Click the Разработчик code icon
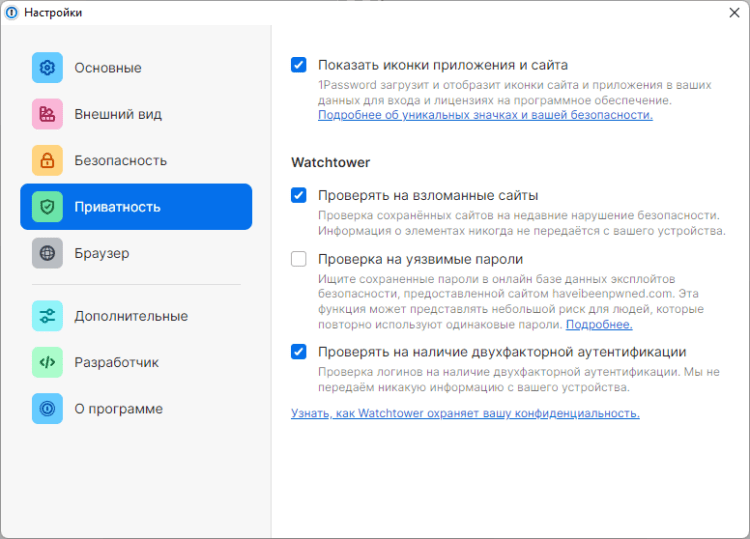This screenshot has height=539, width=750. point(47,362)
